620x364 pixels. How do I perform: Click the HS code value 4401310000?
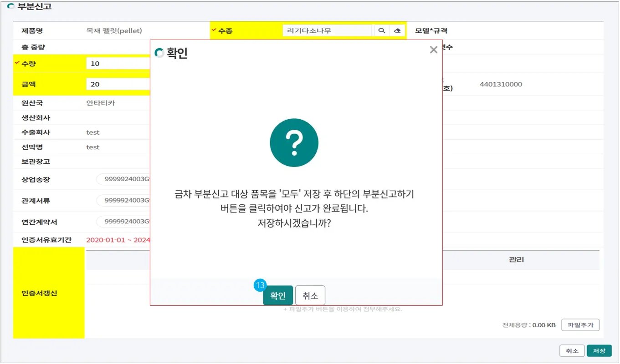501,84
